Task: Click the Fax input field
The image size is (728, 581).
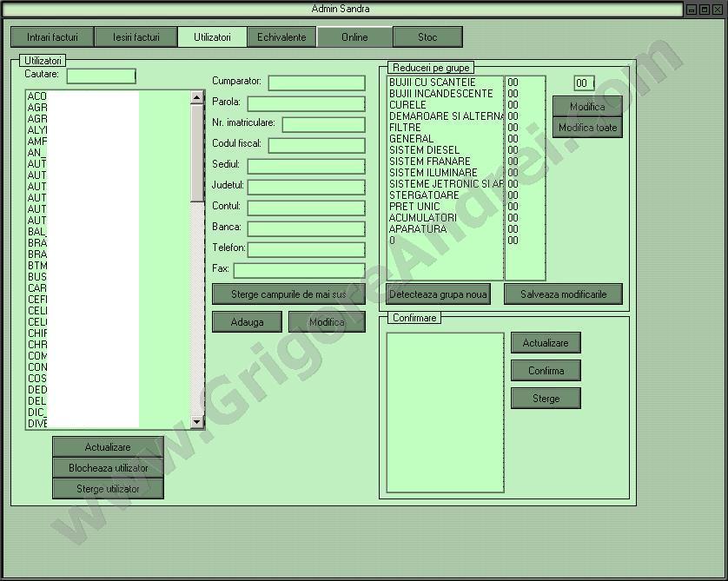Action: 300,271
